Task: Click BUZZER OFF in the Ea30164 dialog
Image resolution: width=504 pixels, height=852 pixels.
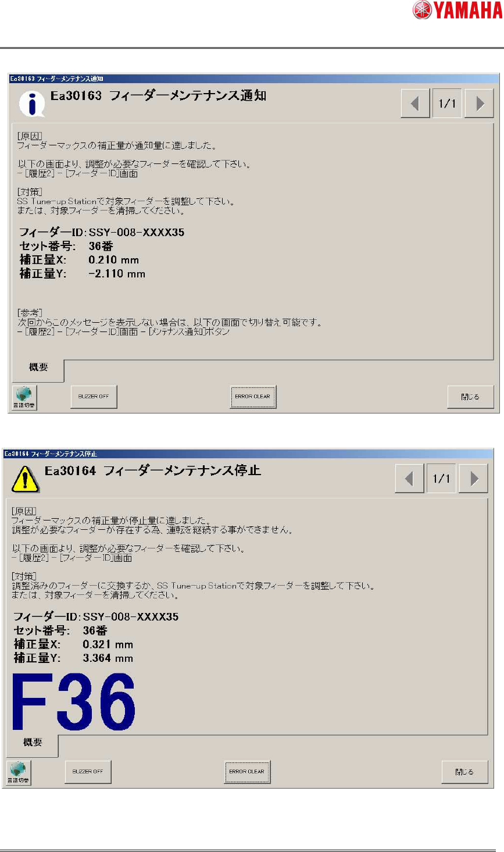Action: click(88, 772)
